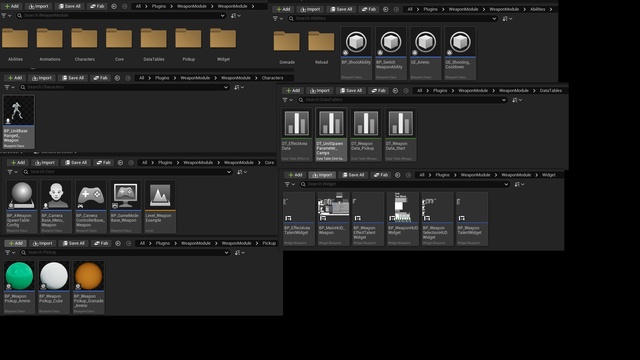Select the BP_Weapon Pickup_Ammo green sphere asset
The height and width of the screenshot is (360, 640).
pyautogui.click(x=19, y=287)
